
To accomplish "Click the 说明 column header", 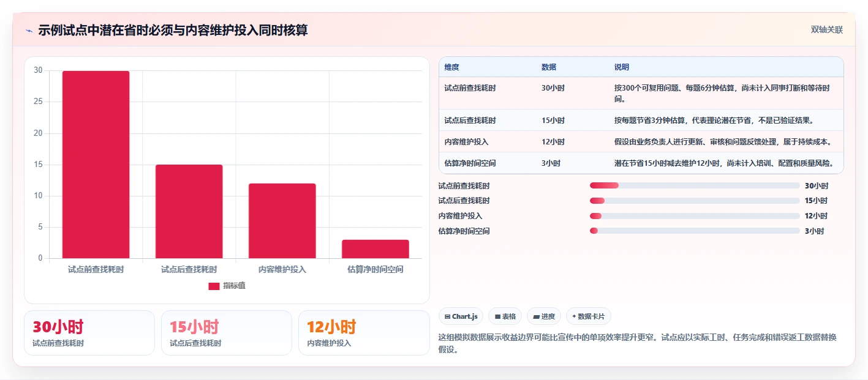I will [622, 67].
